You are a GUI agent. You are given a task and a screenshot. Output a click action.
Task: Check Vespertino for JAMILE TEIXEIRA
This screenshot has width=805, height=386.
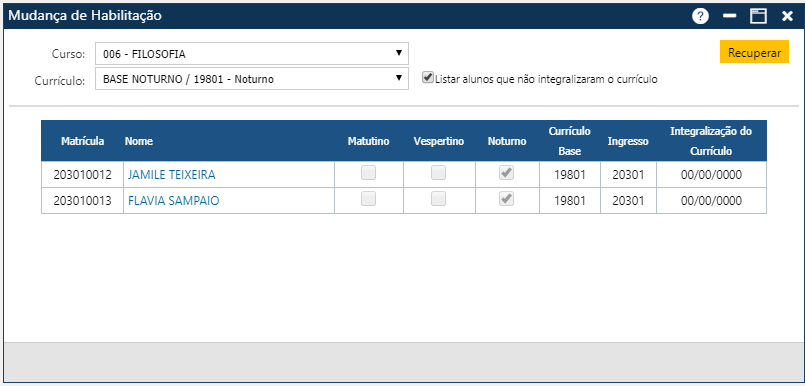438,173
